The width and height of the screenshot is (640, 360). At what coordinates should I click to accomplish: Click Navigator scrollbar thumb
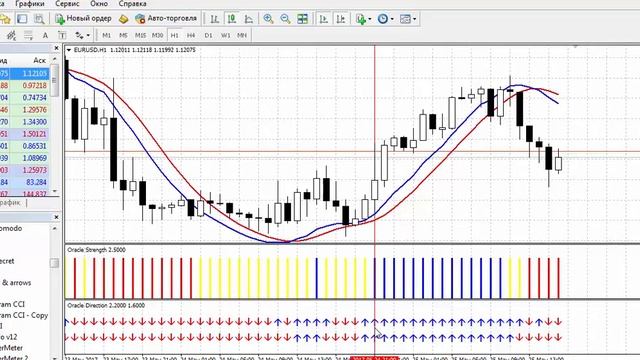click(54, 263)
